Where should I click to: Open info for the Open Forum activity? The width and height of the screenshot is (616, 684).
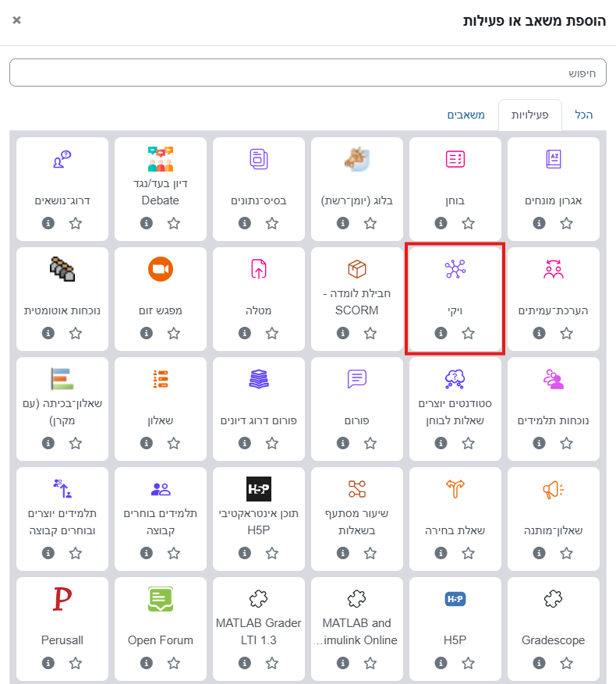146,663
